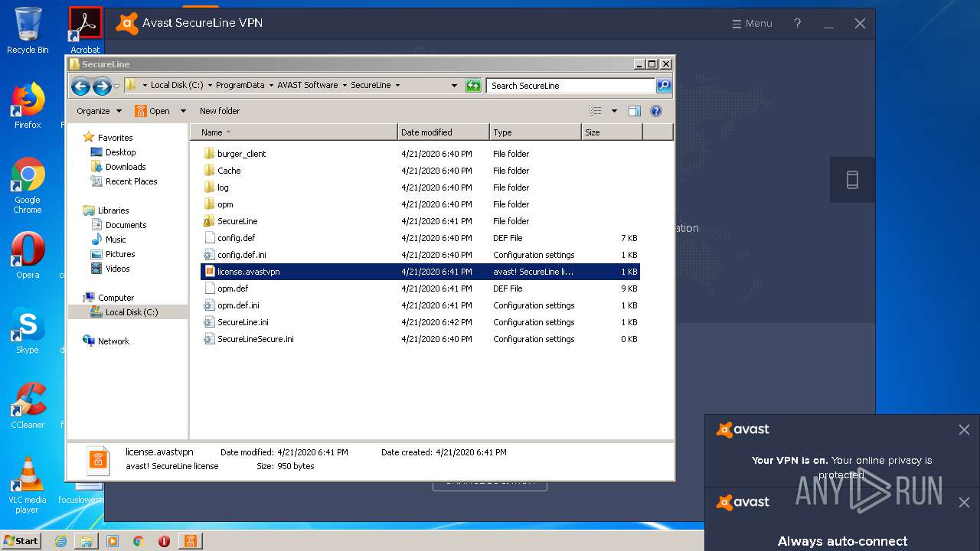The height and width of the screenshot is (551, 980).
Task: Click New folder in the toolbar
Action: pyautogui.click(x=220, y=111)
